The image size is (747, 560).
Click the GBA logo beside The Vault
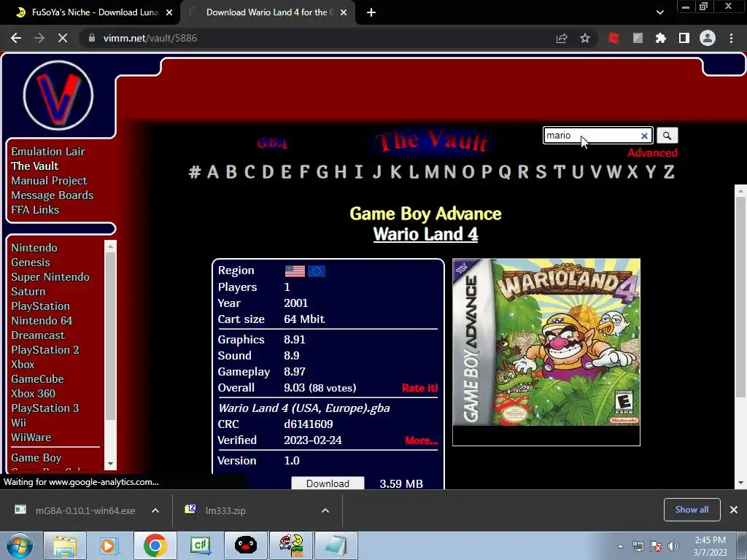click(272, 143)
